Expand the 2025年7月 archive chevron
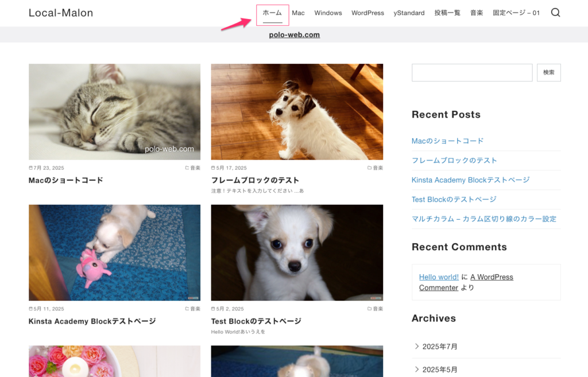 417,346
